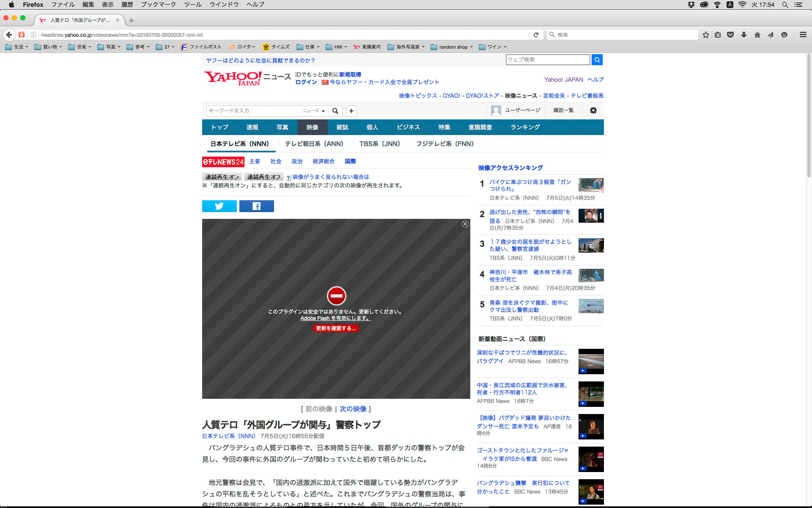Click the Facebook share button
This screenshot has width=812, height=508.
pos(256,206)
